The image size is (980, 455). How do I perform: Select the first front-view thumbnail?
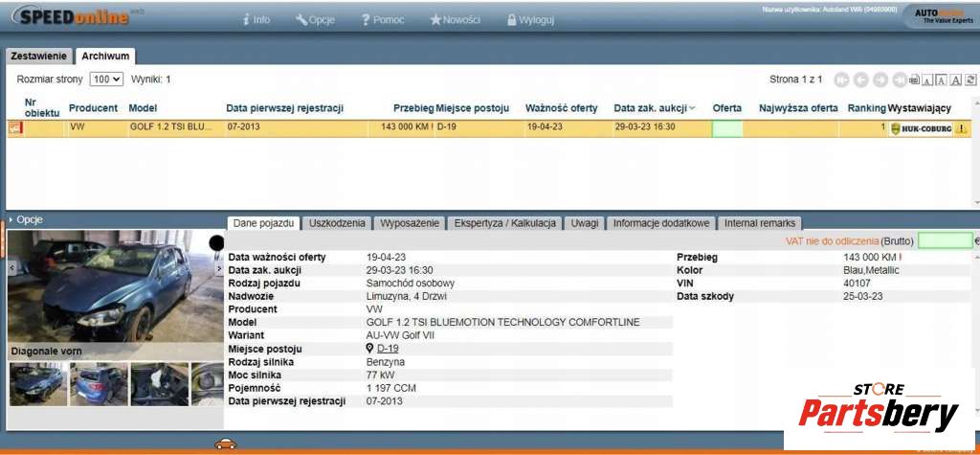pos(38,384)
